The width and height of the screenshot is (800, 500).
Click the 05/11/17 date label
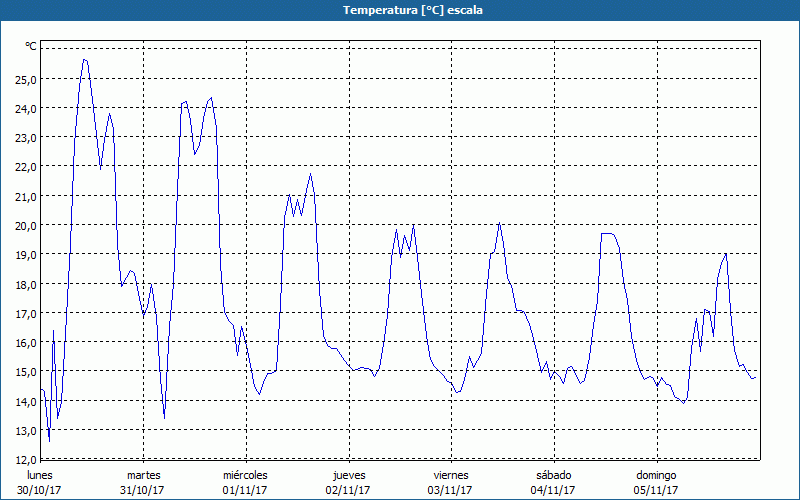pos(657,490)
